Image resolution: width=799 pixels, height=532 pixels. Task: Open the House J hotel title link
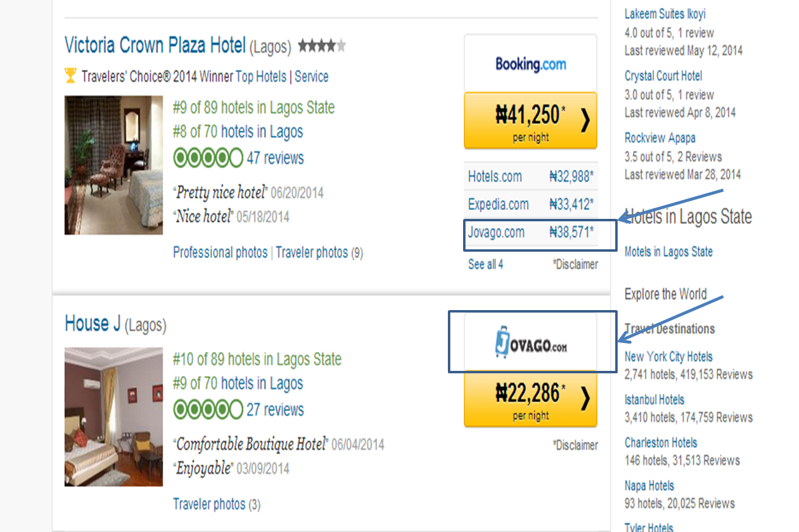point(92,324)
